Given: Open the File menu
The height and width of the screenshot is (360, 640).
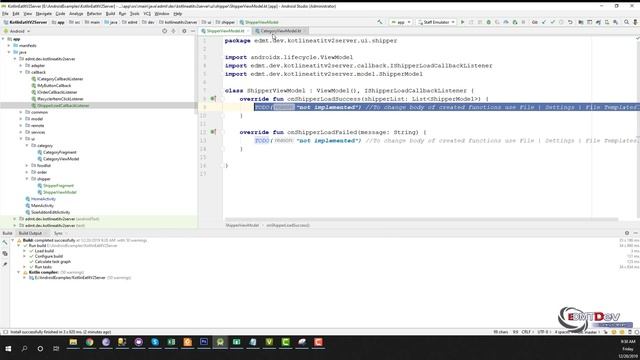Looking at the screenshot, I should [5, 13].
